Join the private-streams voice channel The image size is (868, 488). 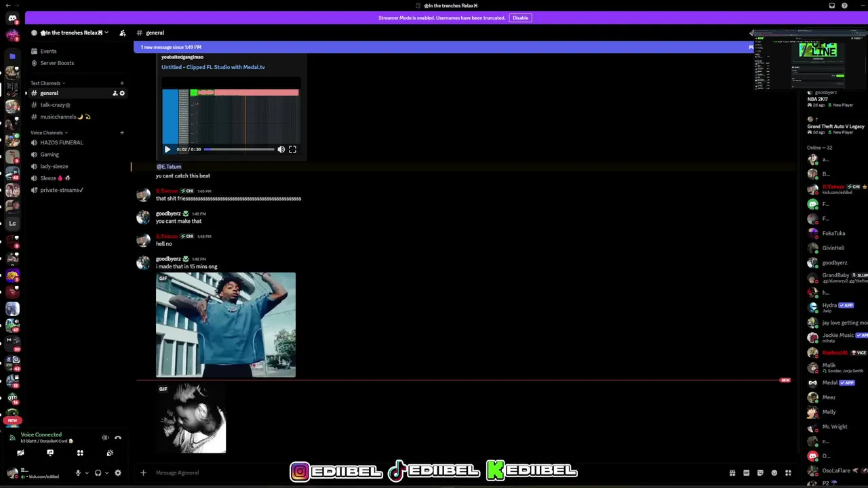tap(61, 190)
